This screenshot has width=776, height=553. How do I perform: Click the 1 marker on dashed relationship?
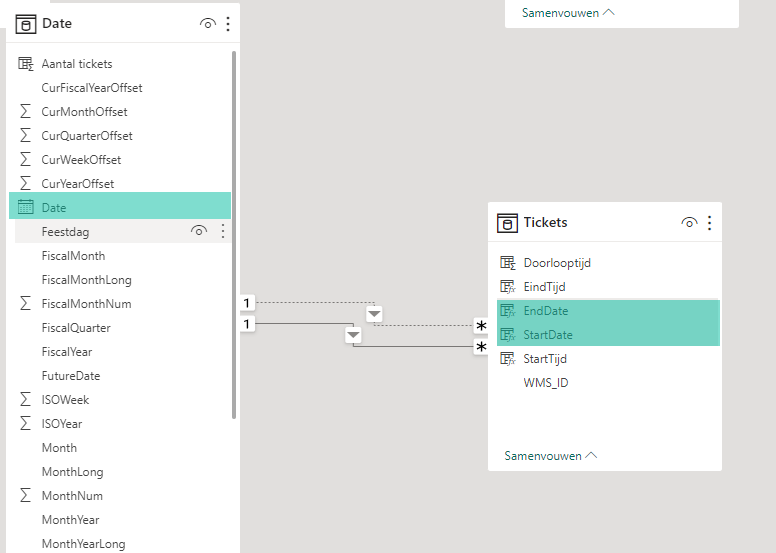tap(247, 302)
